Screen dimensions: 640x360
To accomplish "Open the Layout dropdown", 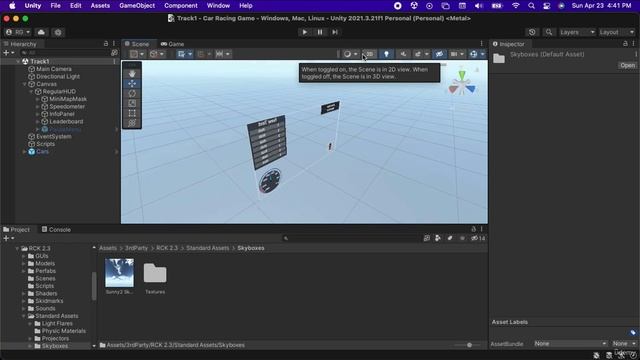I will (x=617, y=32).
